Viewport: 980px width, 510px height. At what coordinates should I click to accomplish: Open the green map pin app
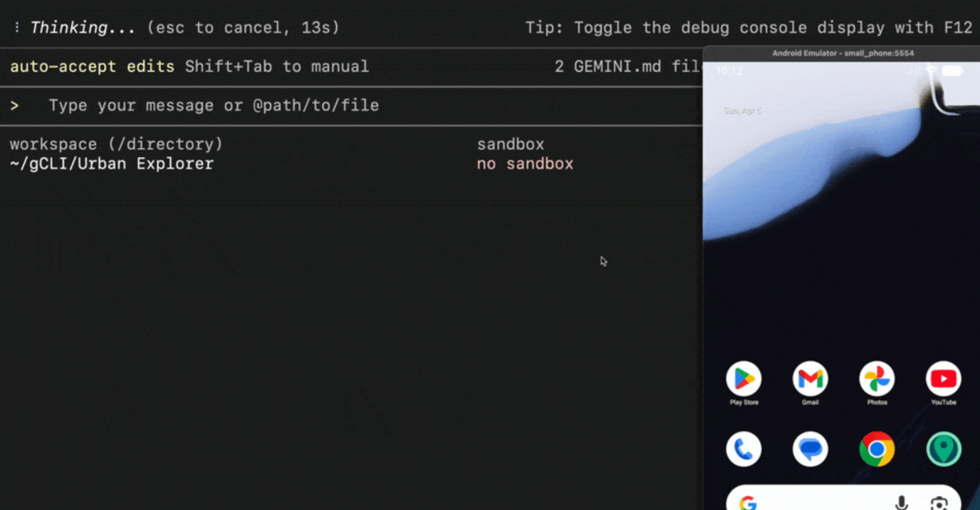point(943,449)
